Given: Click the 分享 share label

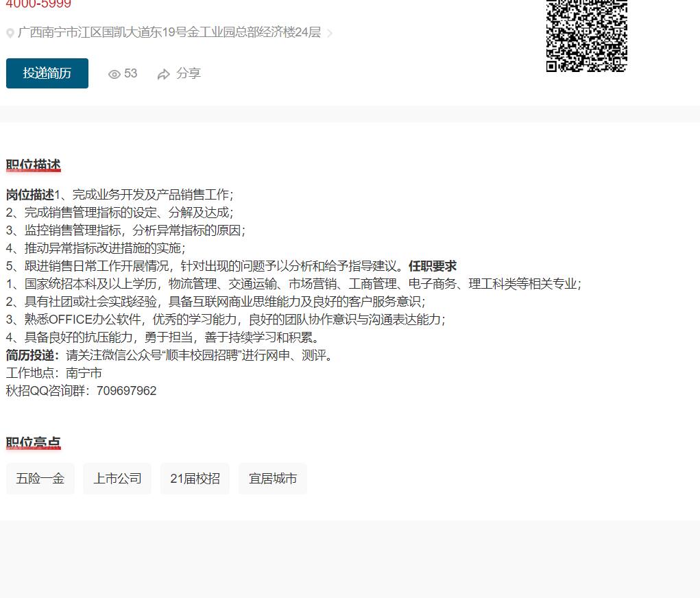Looking at the screenshot, I should [x=189, y=73].
